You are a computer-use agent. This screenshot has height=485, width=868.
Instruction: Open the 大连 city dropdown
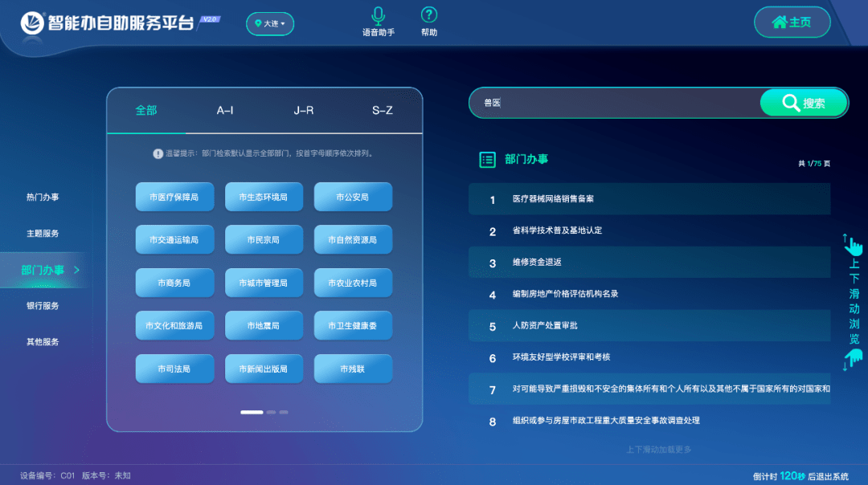pos(270,24)
